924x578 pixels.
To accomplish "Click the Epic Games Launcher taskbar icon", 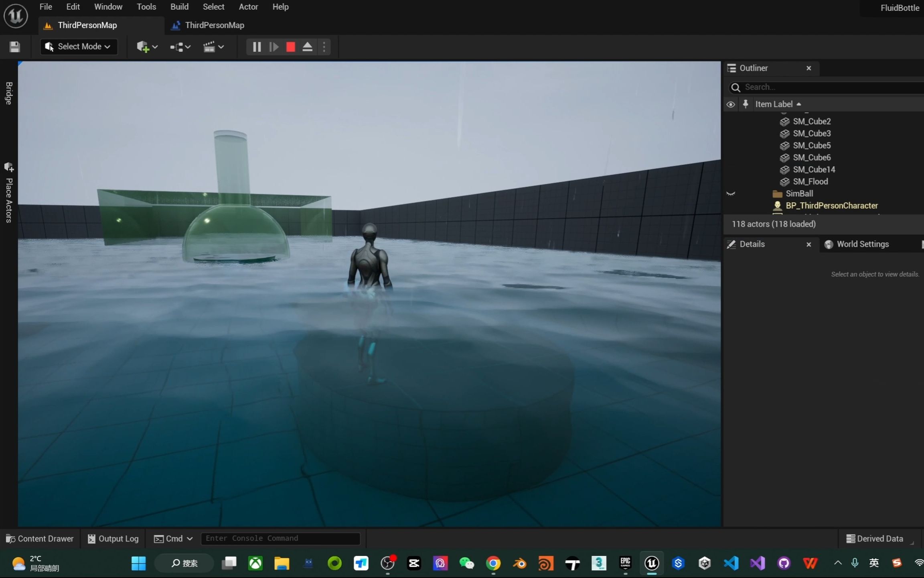I will pyautogui.click(x=625, y=563).
